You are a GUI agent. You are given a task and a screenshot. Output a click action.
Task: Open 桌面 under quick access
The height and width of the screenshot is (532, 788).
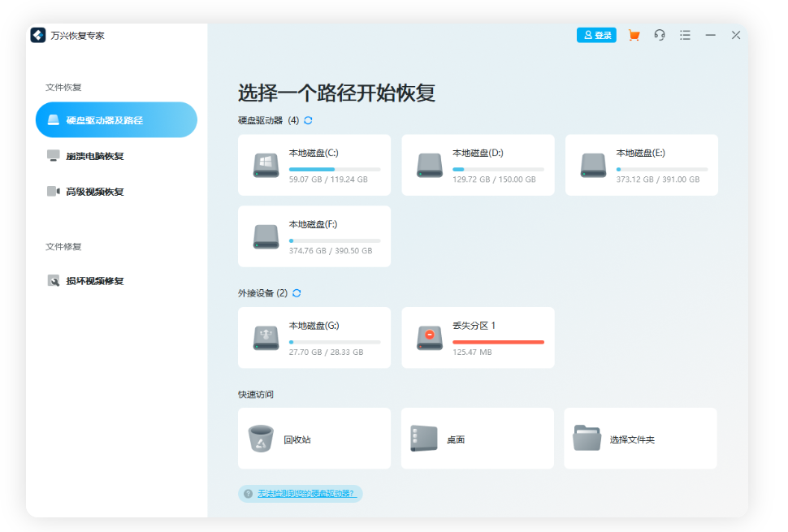point(478,438)
